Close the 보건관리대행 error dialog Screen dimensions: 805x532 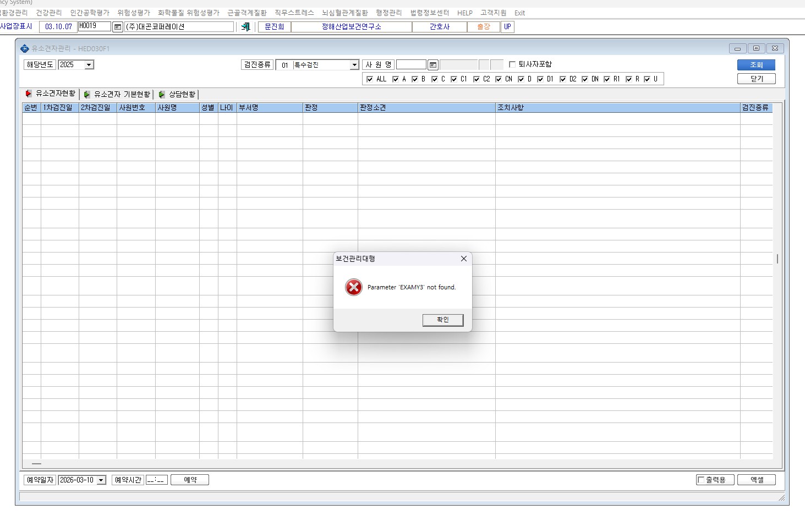click(x=464, y=259)
